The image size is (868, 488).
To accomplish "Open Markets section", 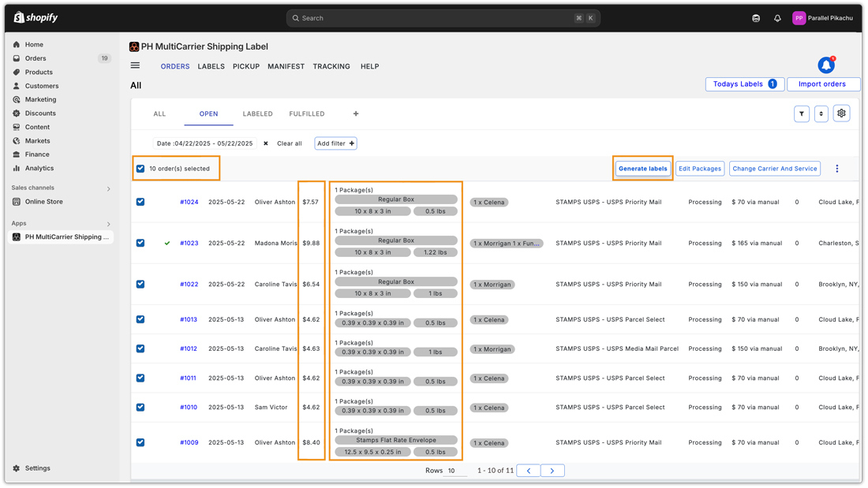I will point(37,141).
